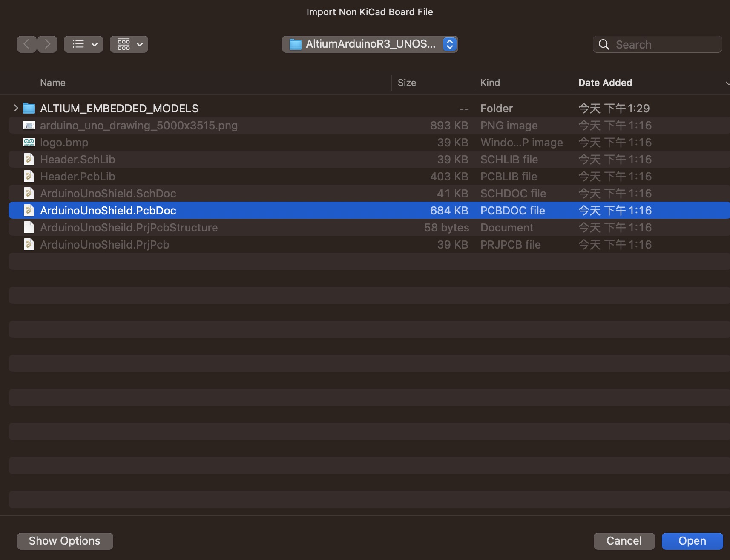The width and height of the screenshot is (730, 560).
Task: Sort by the Kind column header
Action: pos(490,83)
